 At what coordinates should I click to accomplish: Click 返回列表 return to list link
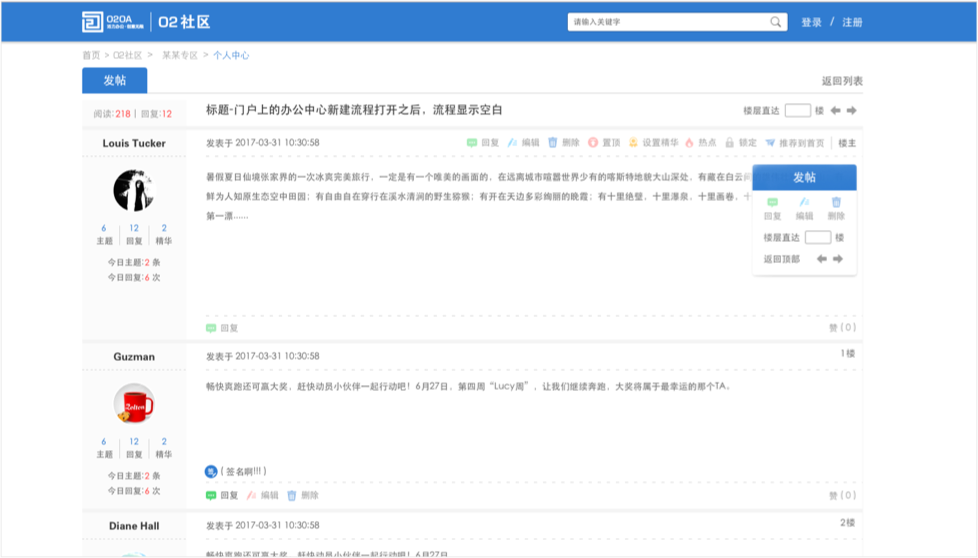[841, 81]
